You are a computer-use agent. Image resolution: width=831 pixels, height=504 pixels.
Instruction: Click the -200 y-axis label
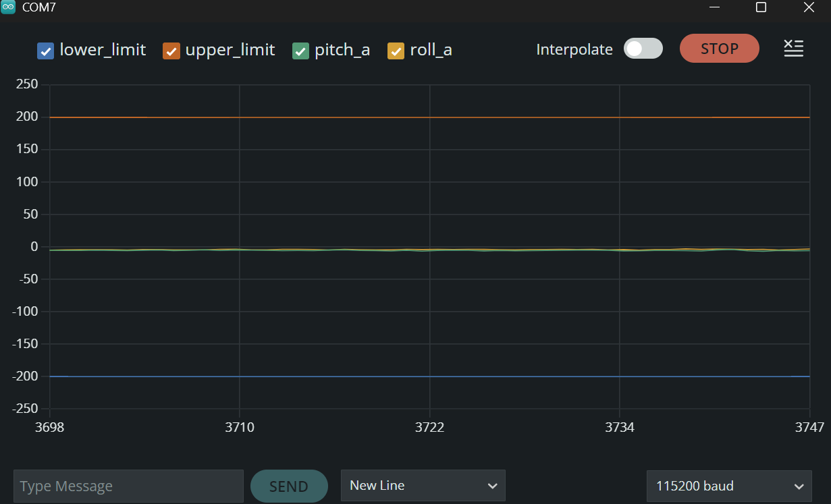click(24, 376)
